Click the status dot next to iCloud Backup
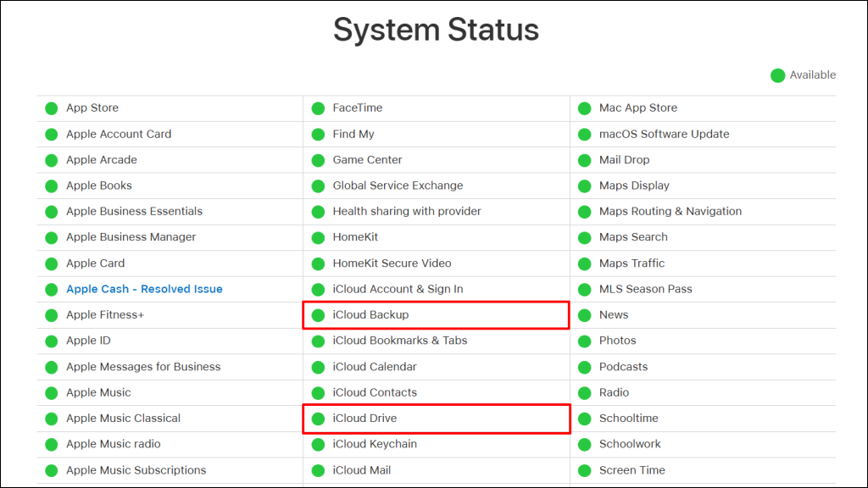 (318, 314)
